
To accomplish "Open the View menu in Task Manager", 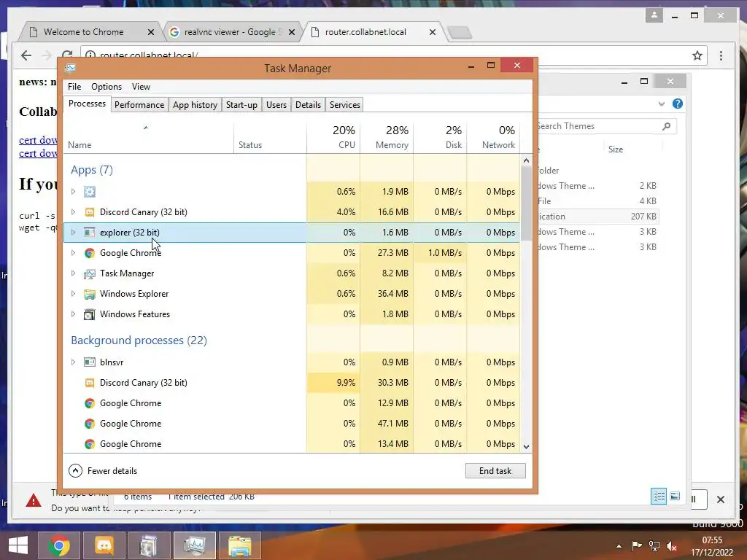I will 141,87.
